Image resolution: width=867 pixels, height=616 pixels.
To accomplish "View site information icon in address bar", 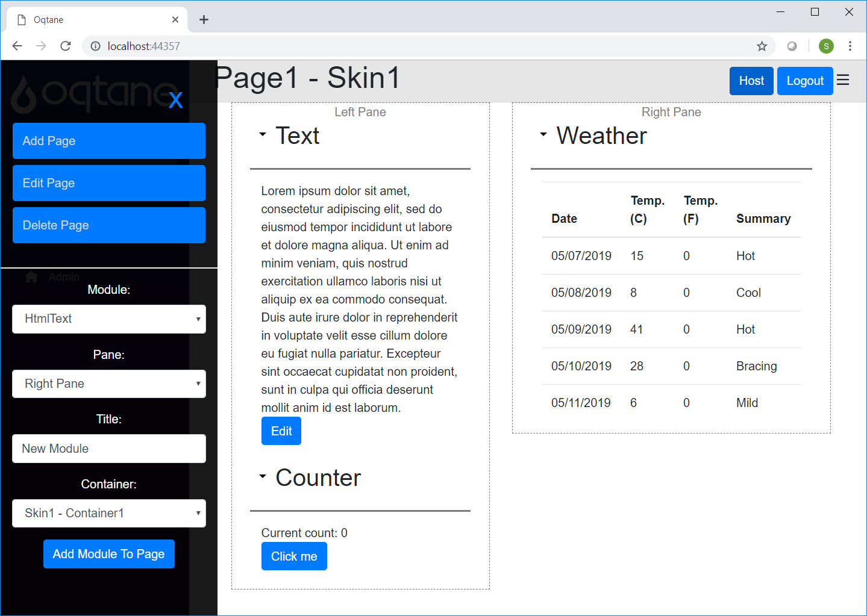I will coord(95,46).
